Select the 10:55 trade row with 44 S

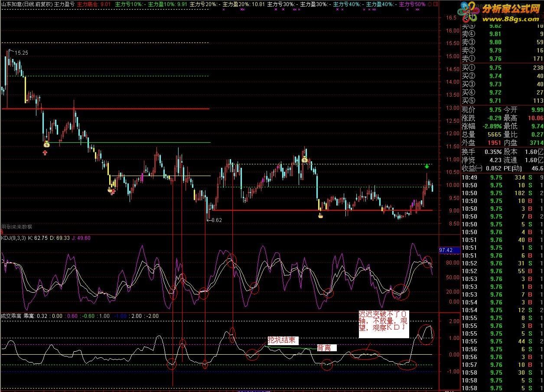tap(502, 341)
